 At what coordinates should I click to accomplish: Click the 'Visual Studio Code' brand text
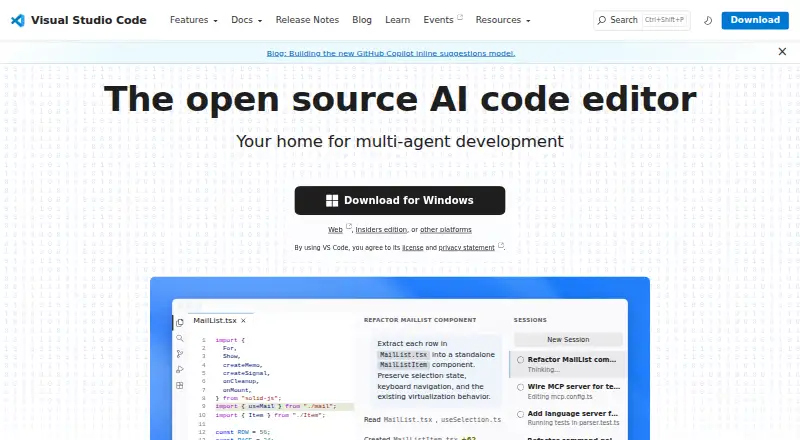pos(89,20)
